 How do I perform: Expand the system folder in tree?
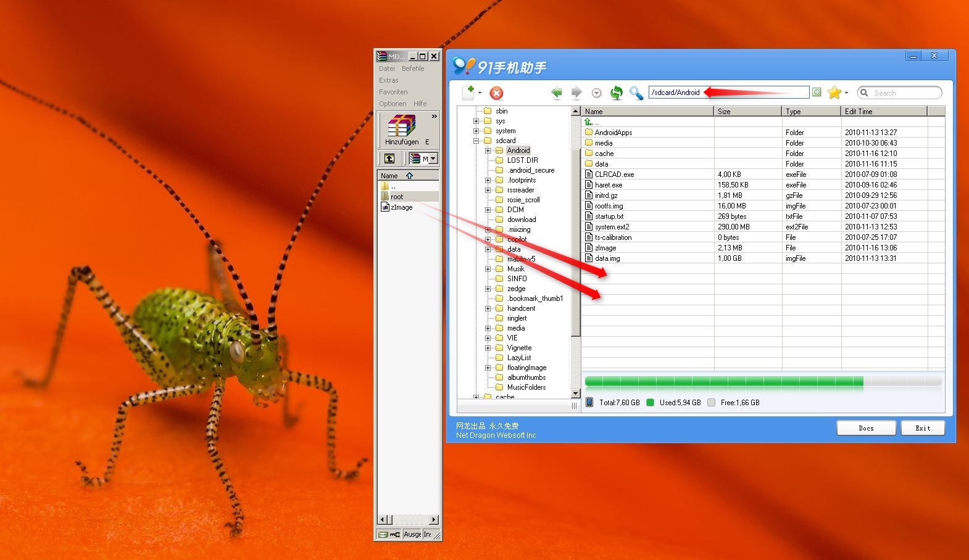click(x=476, y=131)
